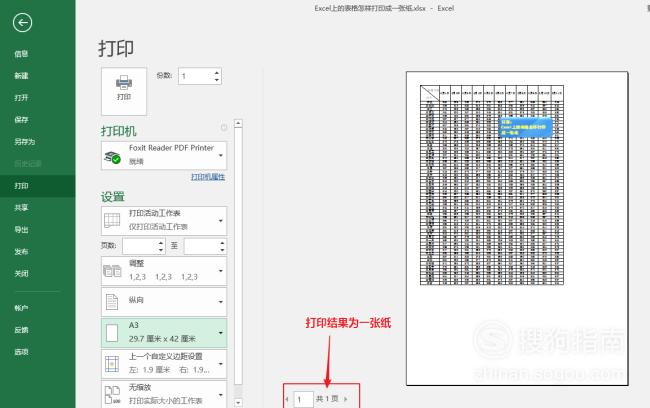
Task: Click the current page number box
Action: pyautogui.click(x=303, y=400)
